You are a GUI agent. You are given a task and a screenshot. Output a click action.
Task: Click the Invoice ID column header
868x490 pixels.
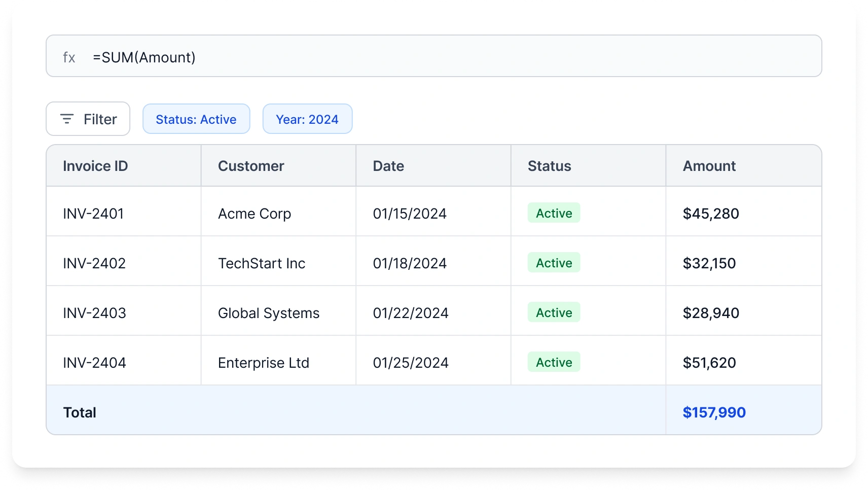tap(124, 166)
